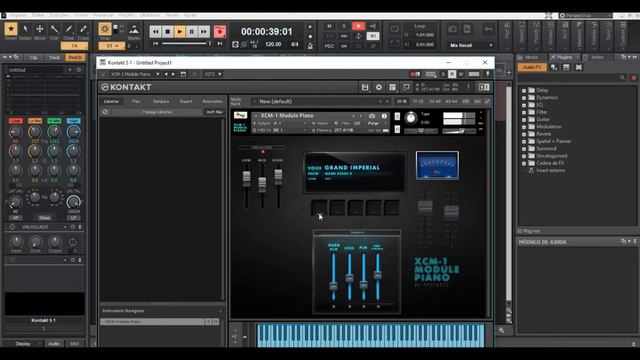Expand the Filter plugin folder
Image resolution: width=640 pixels, height=360 pixels.
[x=524, y=112]
